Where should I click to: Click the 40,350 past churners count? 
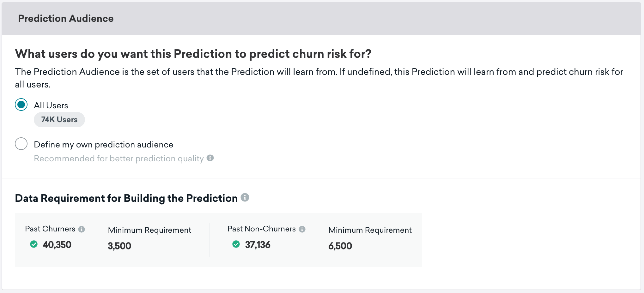tap(57, 245)
